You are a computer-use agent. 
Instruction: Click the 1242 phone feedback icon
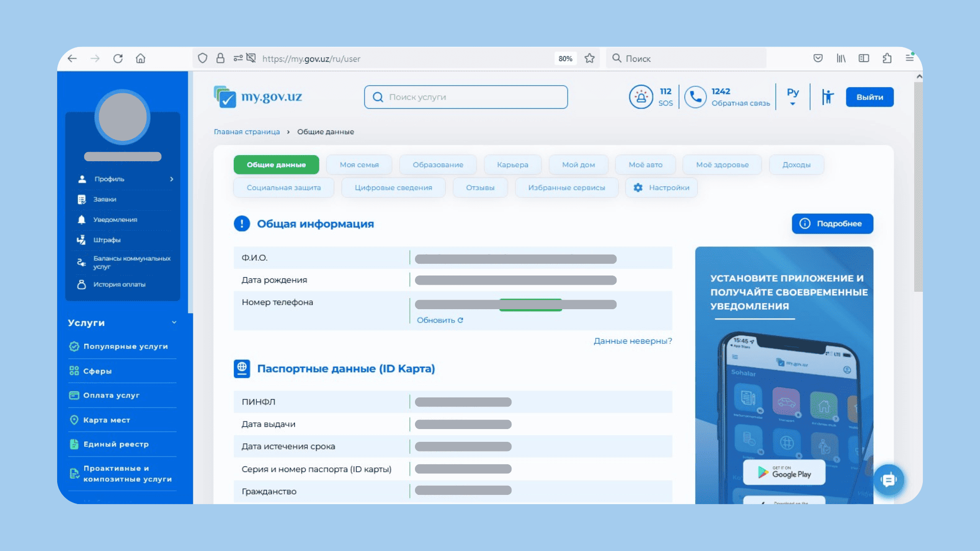695,97
